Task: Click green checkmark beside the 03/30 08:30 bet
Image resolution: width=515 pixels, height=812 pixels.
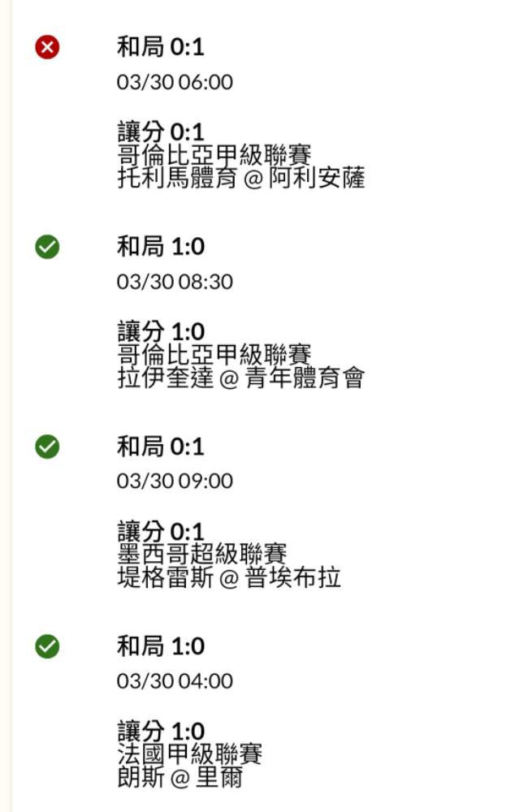Action: (48, 247)
